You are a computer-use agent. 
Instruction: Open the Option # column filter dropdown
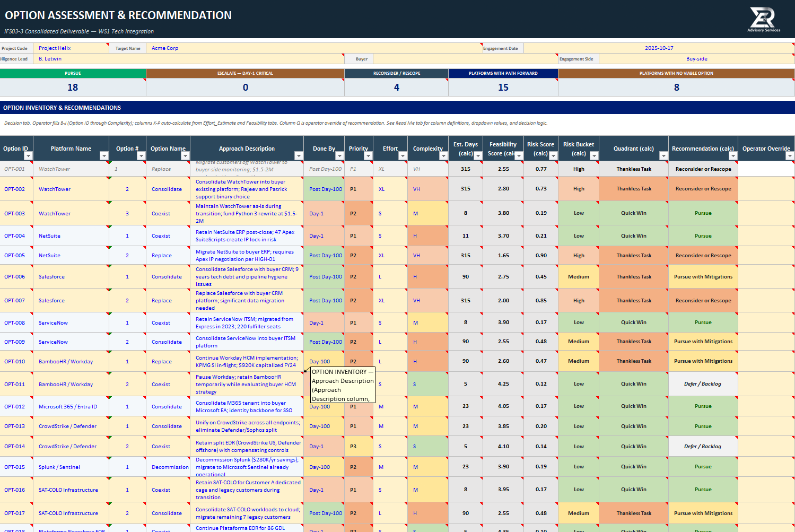141,156
